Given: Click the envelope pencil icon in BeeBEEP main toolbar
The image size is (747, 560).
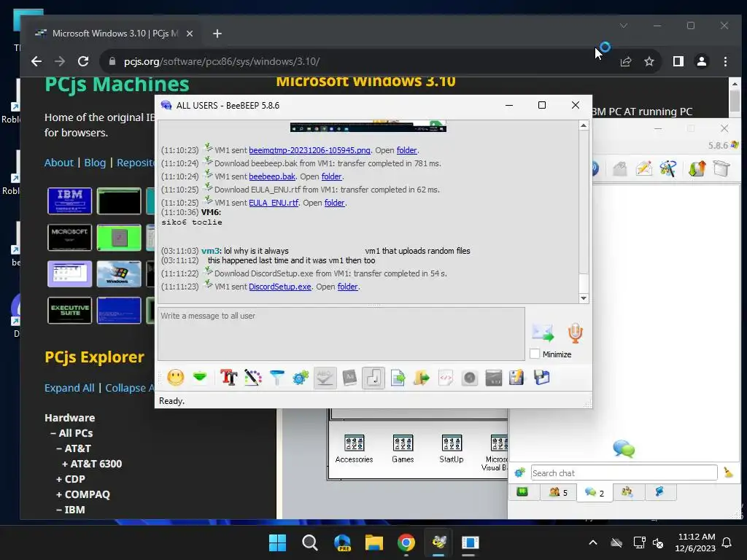Looking at the screenshot, I should (643, 168).
